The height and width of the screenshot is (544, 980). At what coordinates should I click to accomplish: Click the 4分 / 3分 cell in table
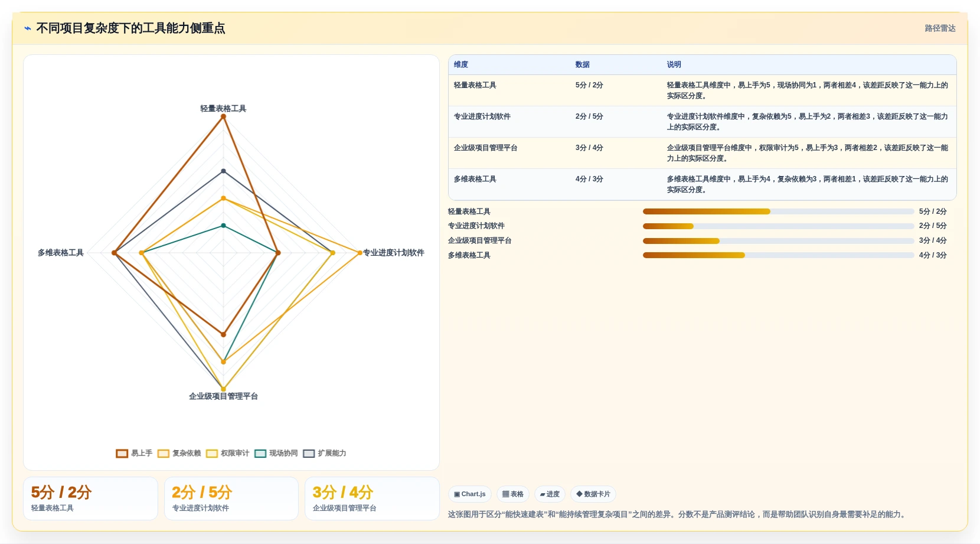pyautogui.click(x=589, y=179)
